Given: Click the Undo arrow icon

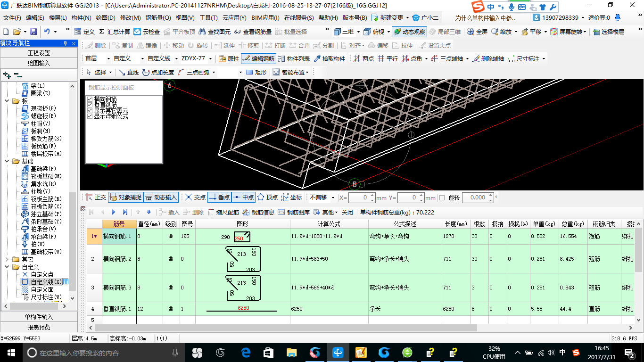Looking at the screenshot, I should tap(47, 32).
